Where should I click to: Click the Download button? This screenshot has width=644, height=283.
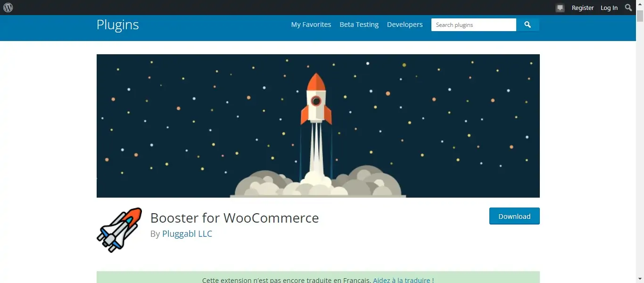514,216
